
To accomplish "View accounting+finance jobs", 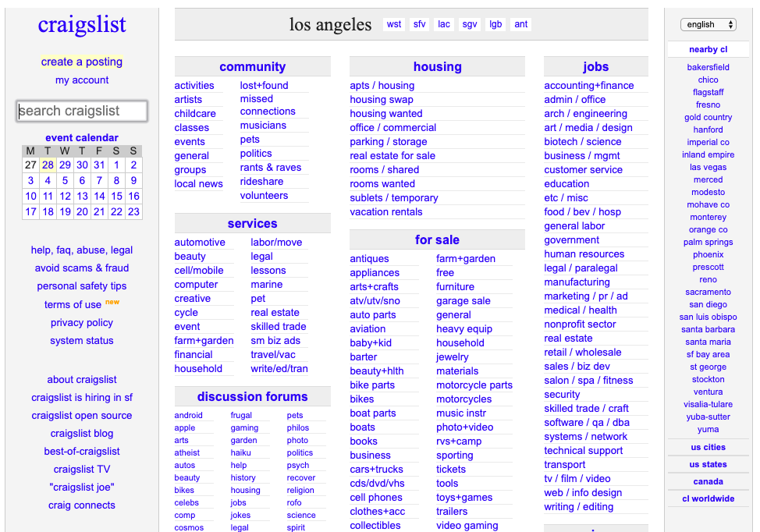I will [589, 85].
